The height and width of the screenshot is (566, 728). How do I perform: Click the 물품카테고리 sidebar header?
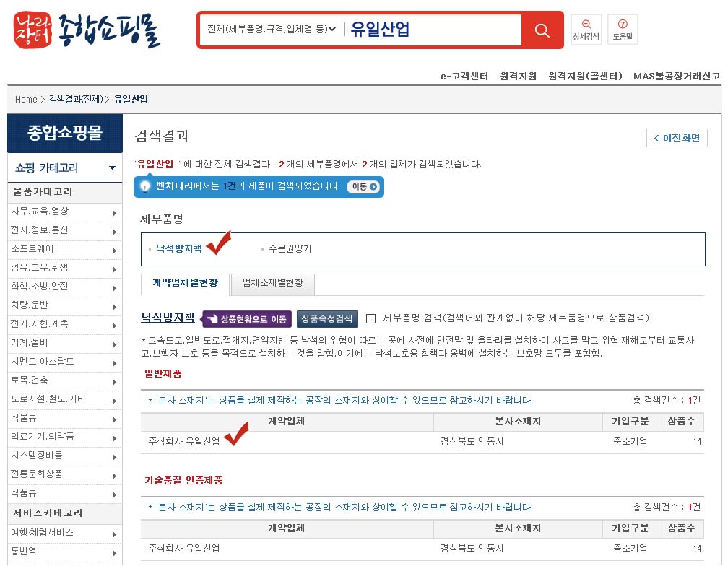(65, 192)
